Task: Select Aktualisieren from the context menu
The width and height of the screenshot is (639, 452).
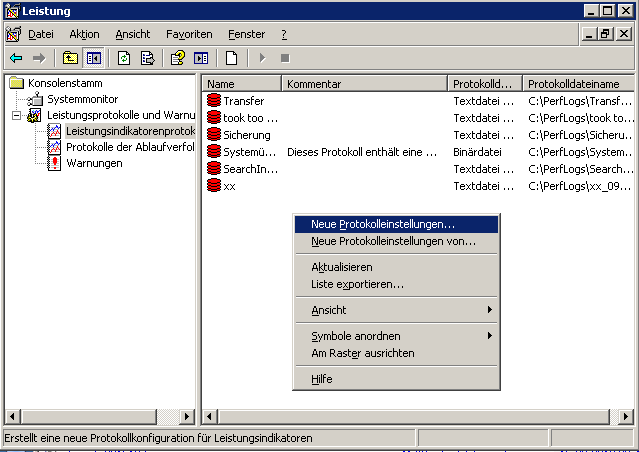Action: coord(396,267)
